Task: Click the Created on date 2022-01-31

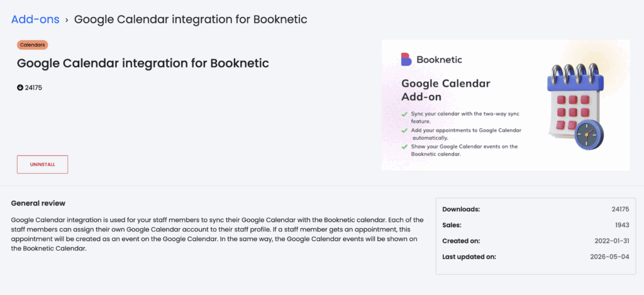Action: click(612, 241)
